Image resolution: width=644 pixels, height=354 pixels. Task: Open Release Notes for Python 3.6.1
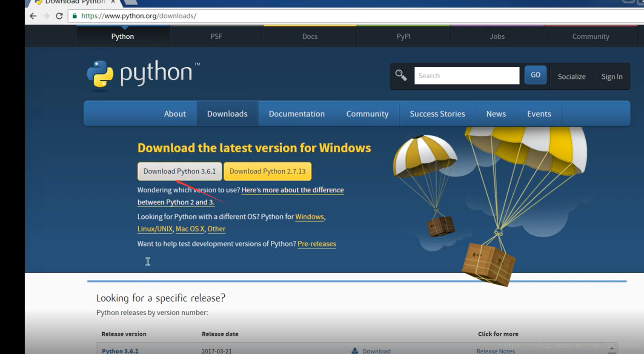495,351
